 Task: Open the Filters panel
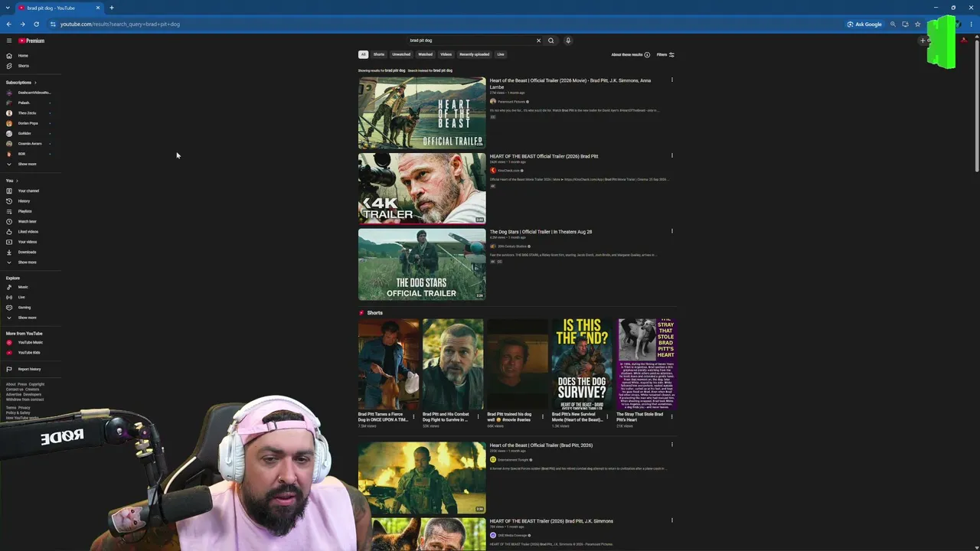tap(665, 55)
